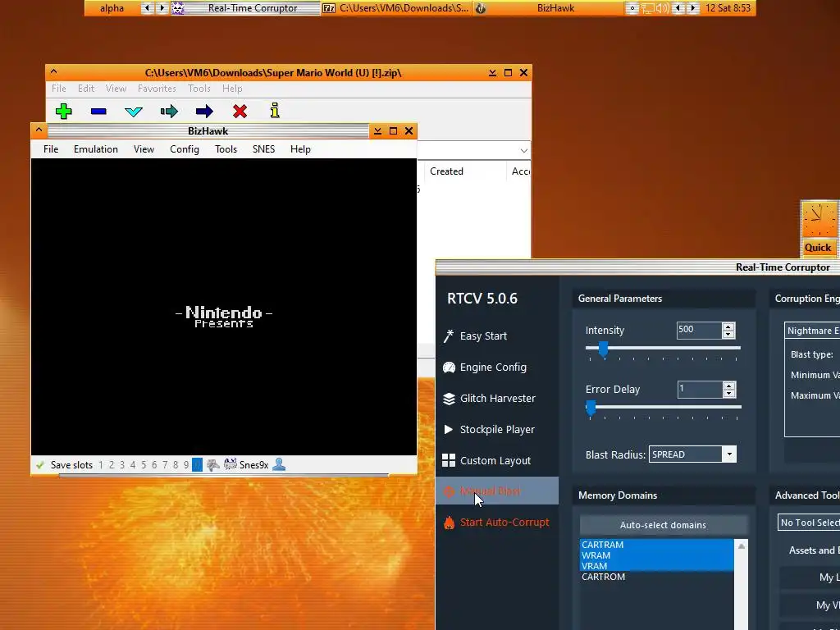Click the Intensity slider handle
This screenshot has height=630, width=840.
coord(603,349)
